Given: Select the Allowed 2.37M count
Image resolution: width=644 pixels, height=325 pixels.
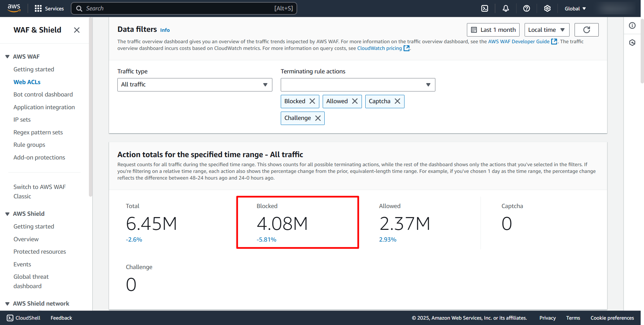Looking at the screenshot, I should 405,223.
